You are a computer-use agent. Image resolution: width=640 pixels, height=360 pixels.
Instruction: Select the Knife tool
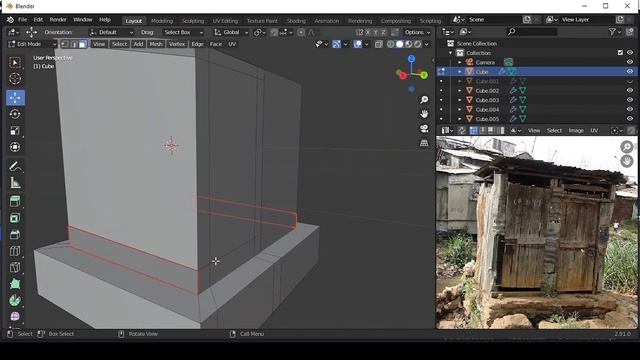point(15,267)
